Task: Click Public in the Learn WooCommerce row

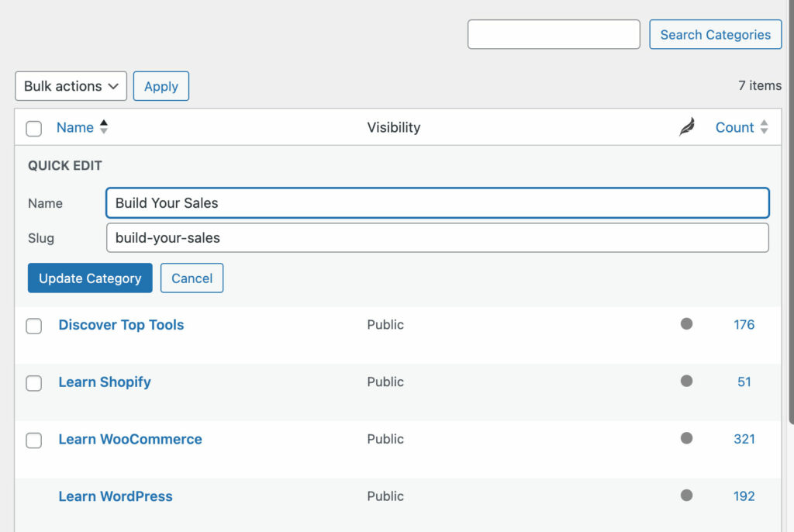Action: click(x=385, y=439)
